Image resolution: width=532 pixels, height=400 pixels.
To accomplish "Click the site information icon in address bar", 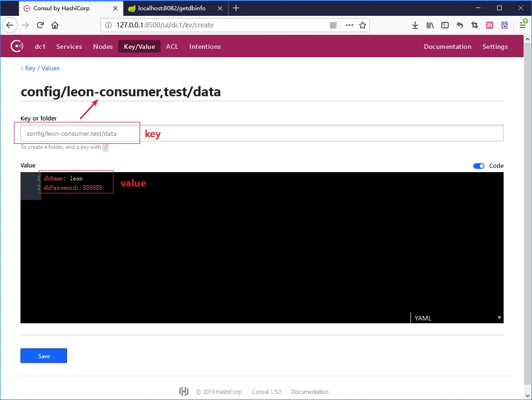I will click(108, 25).
